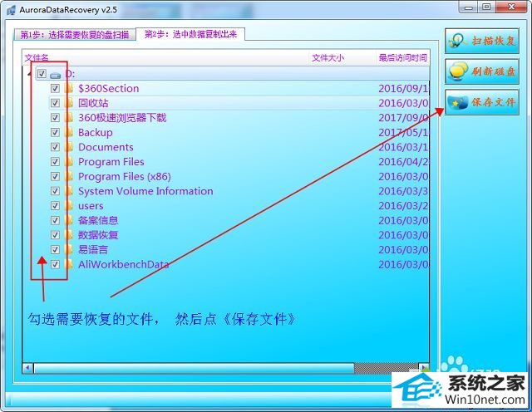Screen dimensions: 532x412
Task: Click the D: drive icon
Action: click(55, 75)
